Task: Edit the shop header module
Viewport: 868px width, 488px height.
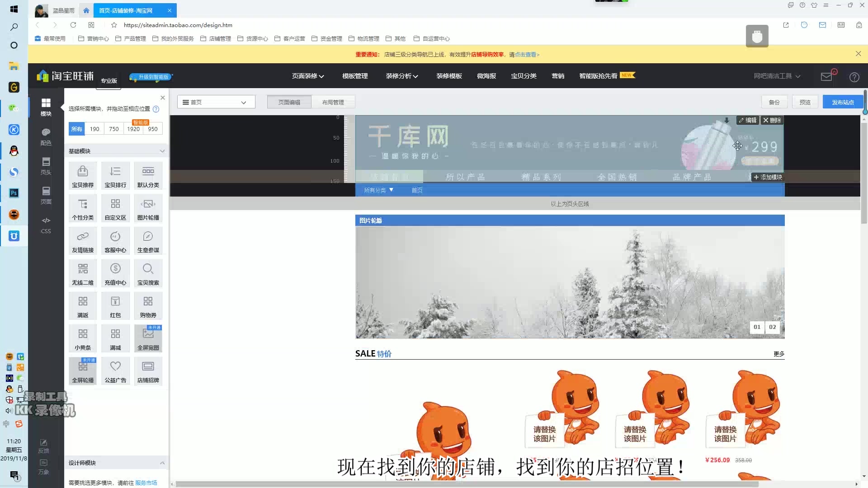Action: tap(748, 120)
